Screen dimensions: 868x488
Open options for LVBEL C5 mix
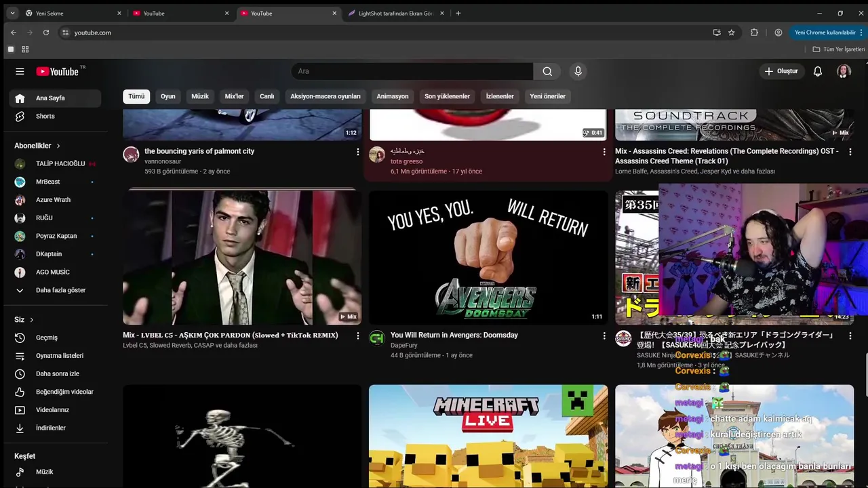click(x=358, y=335)
